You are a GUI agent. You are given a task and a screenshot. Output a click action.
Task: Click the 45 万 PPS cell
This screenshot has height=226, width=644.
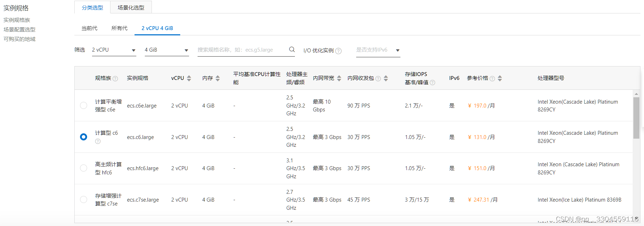(x=359, y=199)
